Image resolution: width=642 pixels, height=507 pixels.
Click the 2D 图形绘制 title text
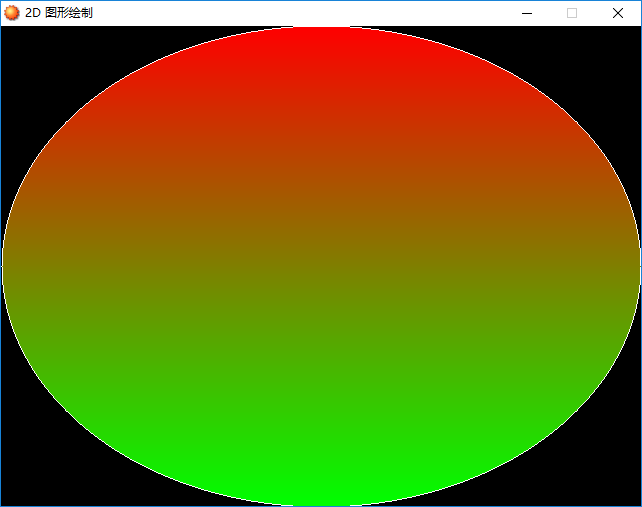pos(59,13)
